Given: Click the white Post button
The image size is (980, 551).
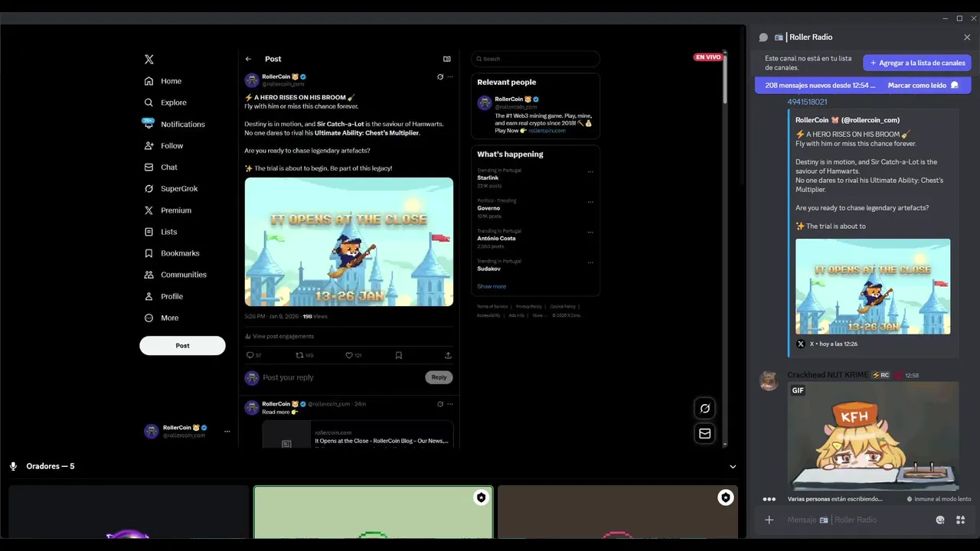Looking at the screenshot, I should click(x=182, y=345).
